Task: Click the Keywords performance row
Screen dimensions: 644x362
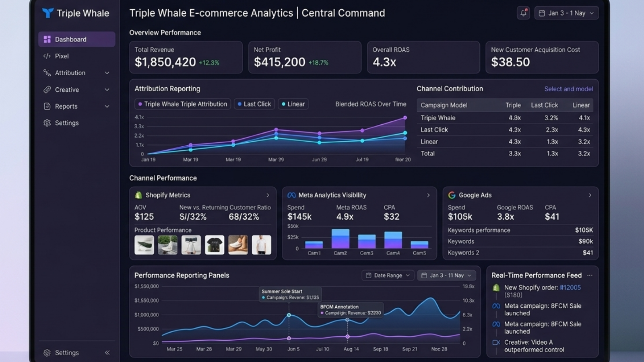Action: 520,230
